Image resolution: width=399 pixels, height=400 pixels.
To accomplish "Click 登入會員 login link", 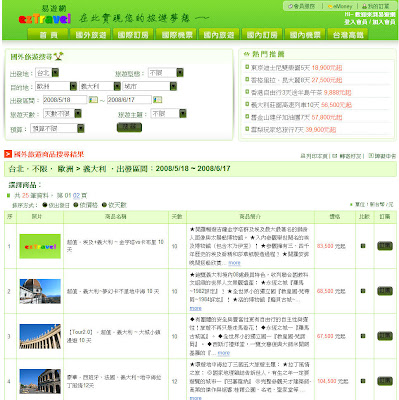I will [356, 22].
